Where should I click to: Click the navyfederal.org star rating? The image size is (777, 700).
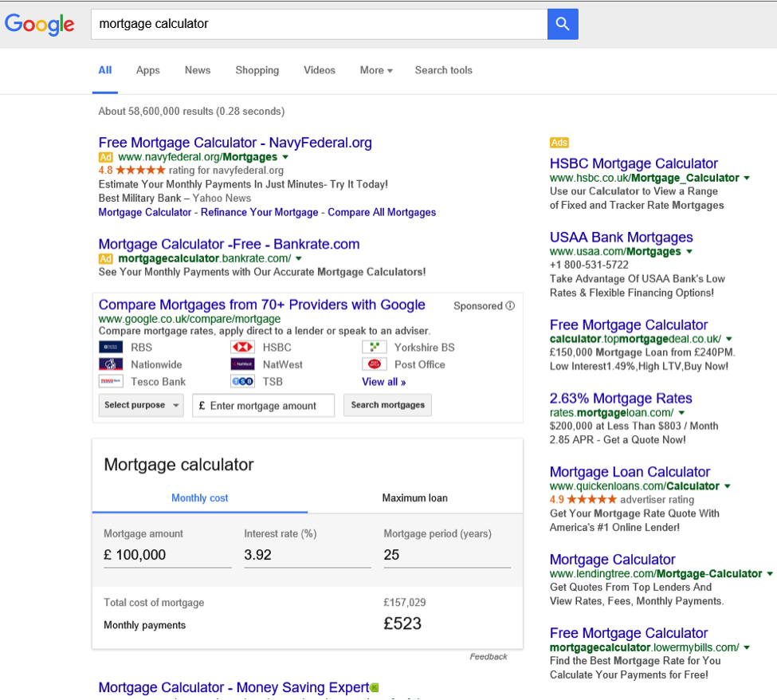point(140,170)
